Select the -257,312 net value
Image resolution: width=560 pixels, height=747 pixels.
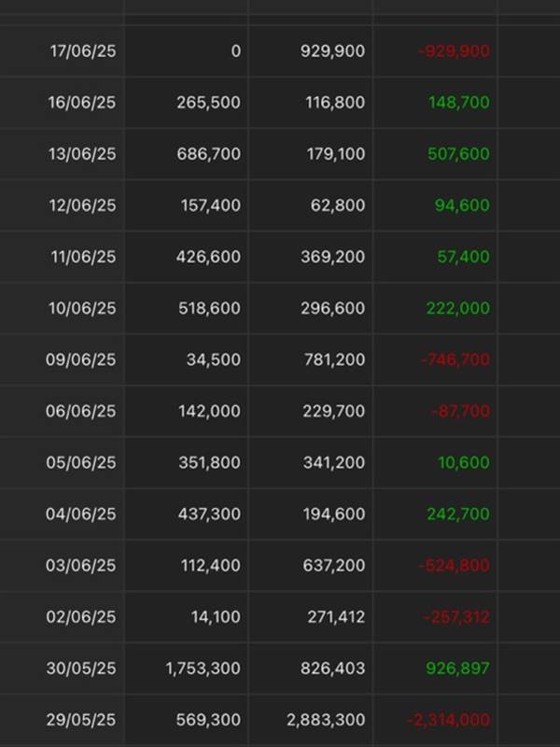click(456, 617)
